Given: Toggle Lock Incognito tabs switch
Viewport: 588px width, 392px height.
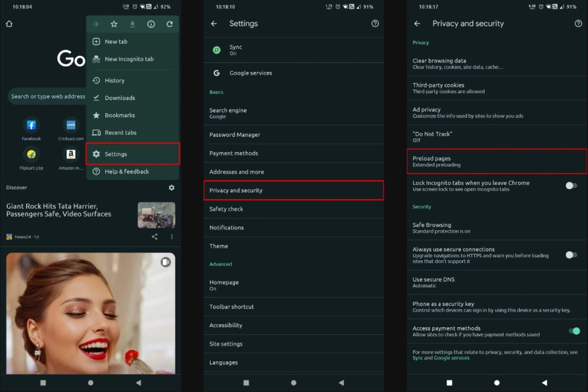Looking at the screenshot, I should [x=570, y=186].
